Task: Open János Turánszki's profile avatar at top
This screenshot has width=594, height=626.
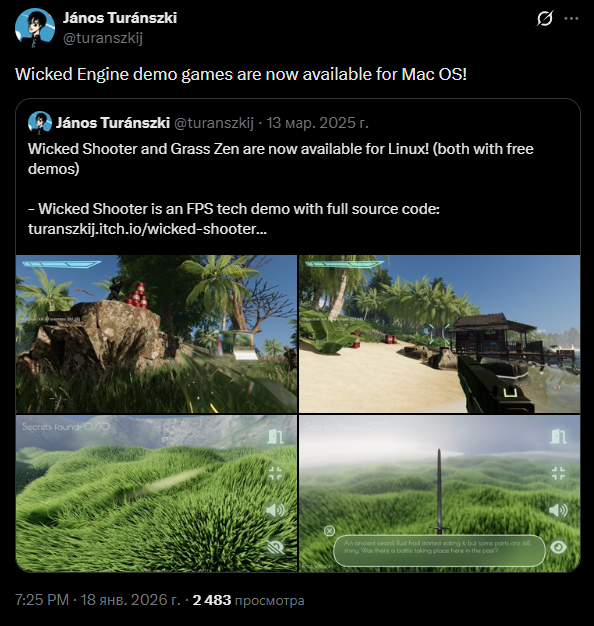Action: click(35, 28)
